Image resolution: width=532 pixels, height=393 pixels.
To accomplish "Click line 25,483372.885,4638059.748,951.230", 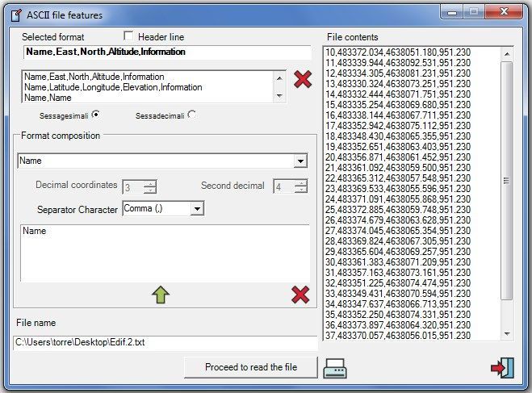I will (398, 210).
